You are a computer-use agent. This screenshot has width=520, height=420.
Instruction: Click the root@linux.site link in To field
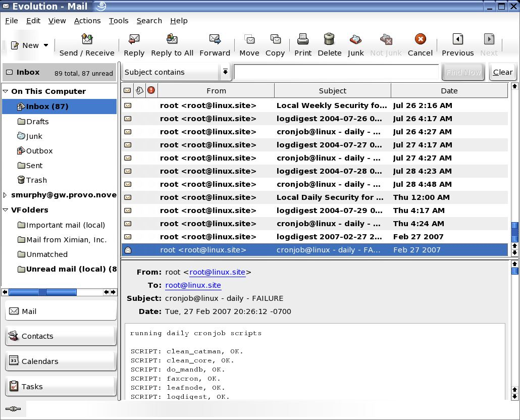click(193, 285)
